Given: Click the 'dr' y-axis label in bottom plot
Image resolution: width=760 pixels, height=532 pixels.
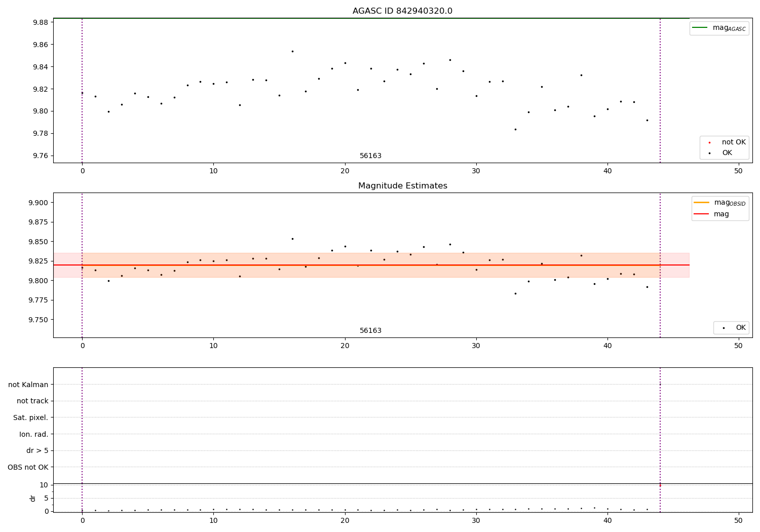Looking at the screenshot, I should point(33,498).
